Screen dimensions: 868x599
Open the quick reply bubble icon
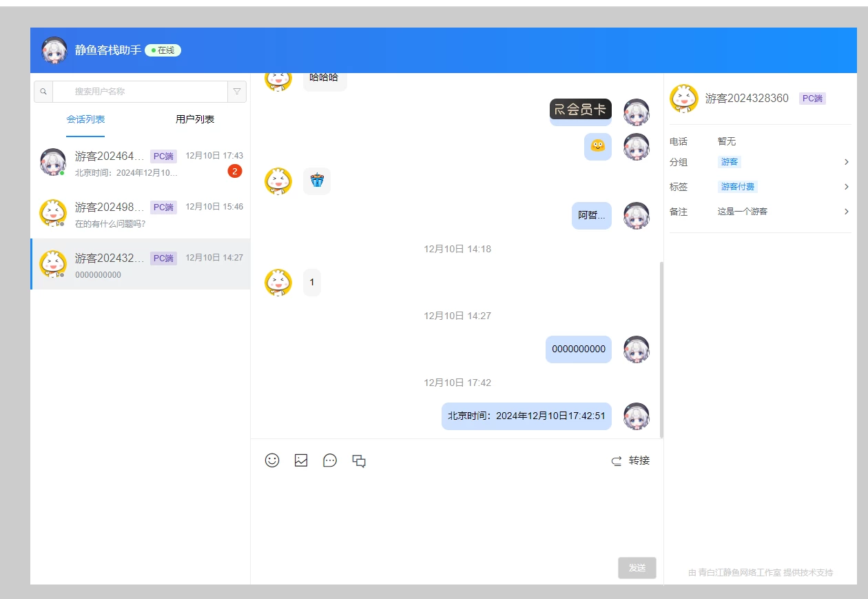(x=330, y=460)
